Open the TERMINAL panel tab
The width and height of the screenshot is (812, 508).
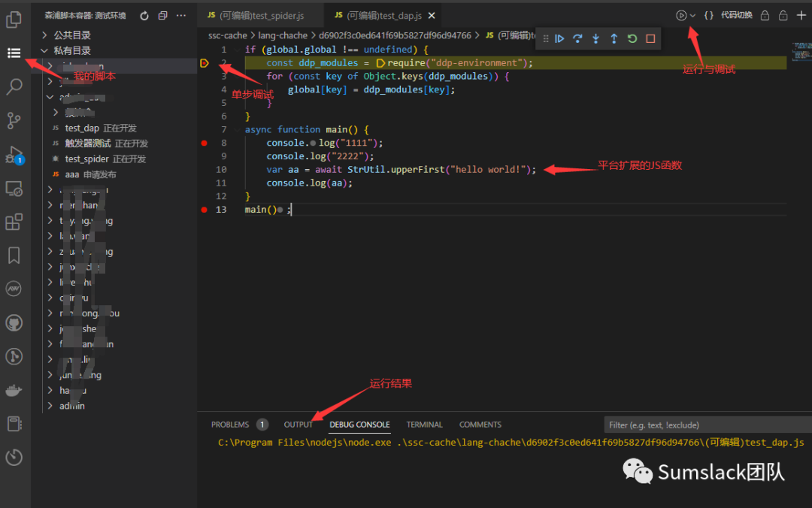(424, 425)
